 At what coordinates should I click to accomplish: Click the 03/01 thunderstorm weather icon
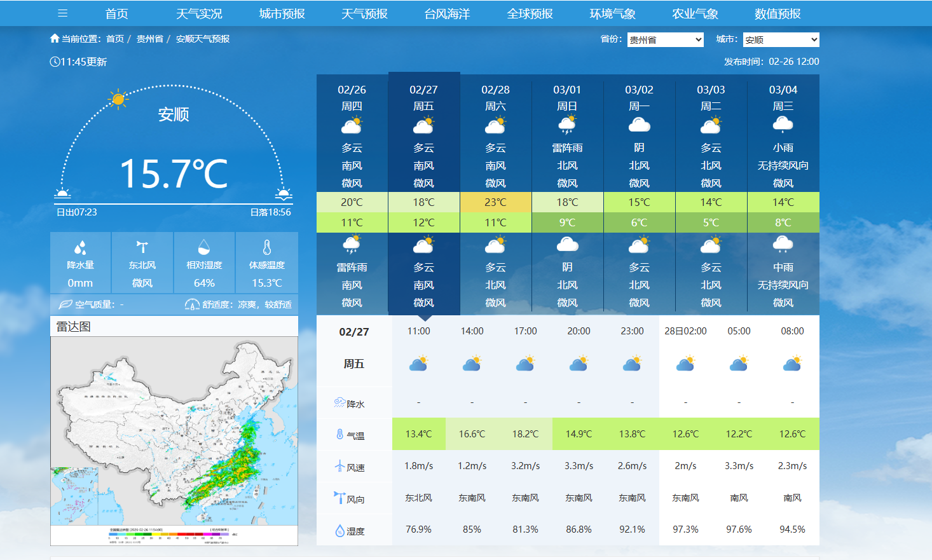point(567,125)
